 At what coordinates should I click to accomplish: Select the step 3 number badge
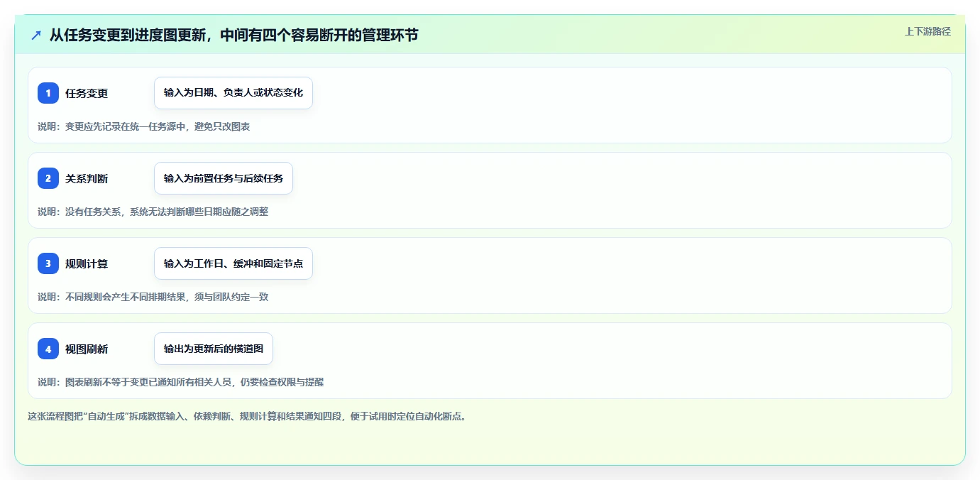click(x=48, y=263)
